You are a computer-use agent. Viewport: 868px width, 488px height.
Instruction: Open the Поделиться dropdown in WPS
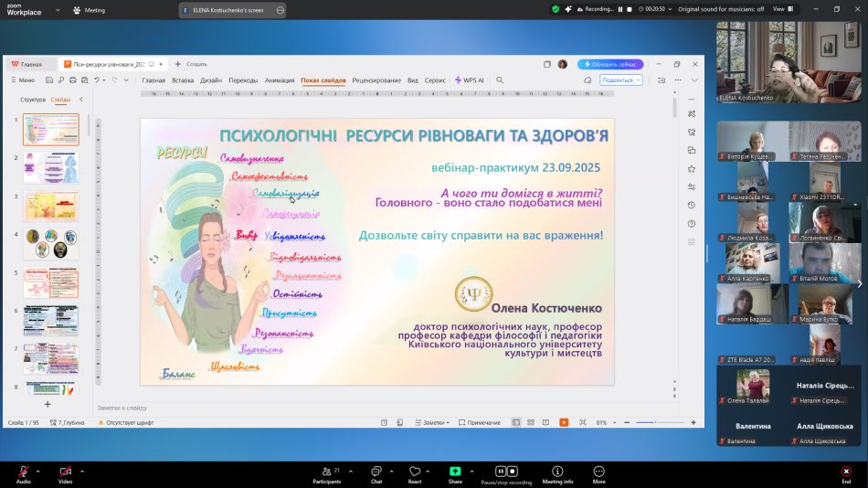point(621,80)
